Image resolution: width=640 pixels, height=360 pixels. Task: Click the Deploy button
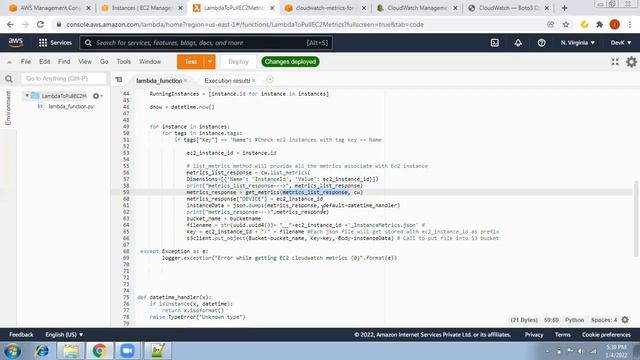tap(238, 62)
